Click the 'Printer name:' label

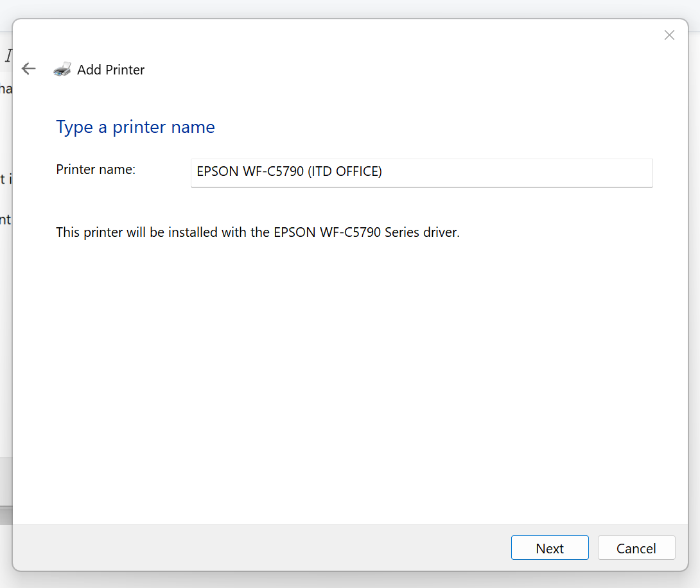[96, 169]
